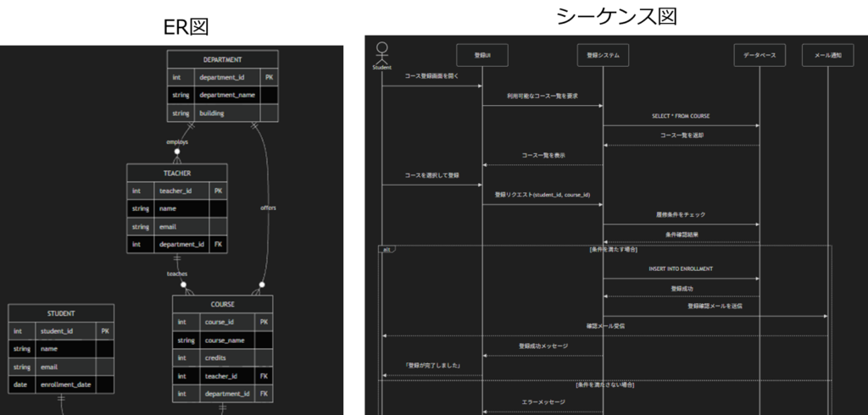Click the データベース participant box
This screenshot has height=415, width=868.
(759, 54)
